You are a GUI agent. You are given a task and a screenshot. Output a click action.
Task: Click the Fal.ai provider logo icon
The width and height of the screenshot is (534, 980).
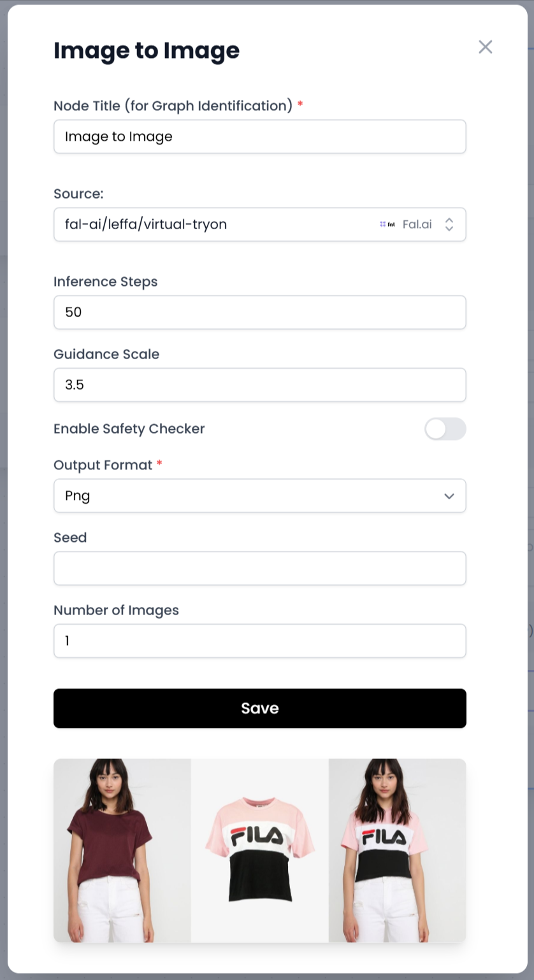[387, 224]
